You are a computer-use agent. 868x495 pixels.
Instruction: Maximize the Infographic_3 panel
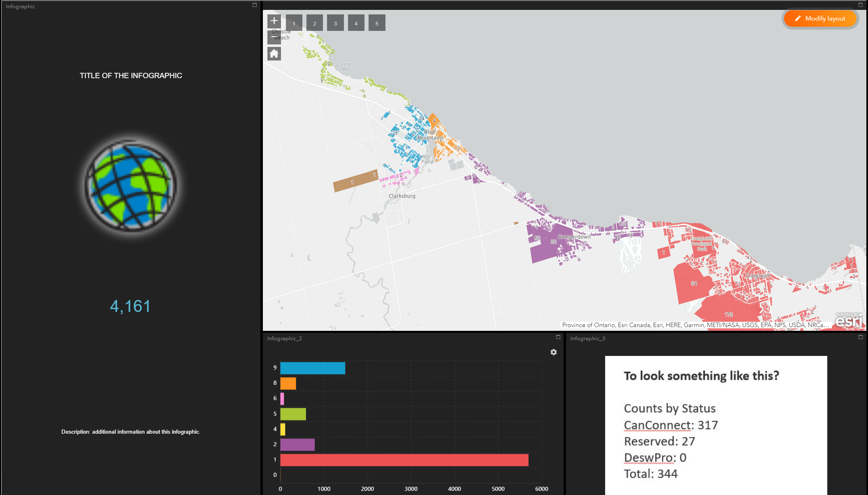(860, 337)
